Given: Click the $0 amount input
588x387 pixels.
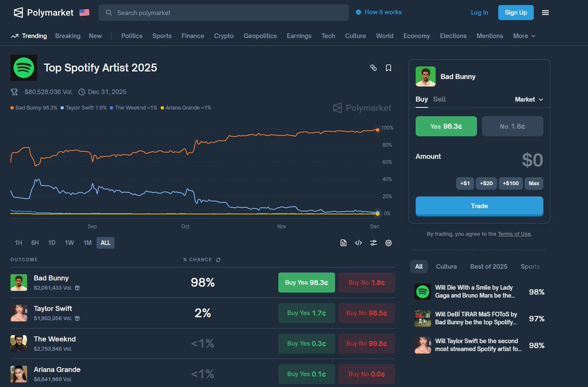Looking at the screenshot, I should coord(532,160).
